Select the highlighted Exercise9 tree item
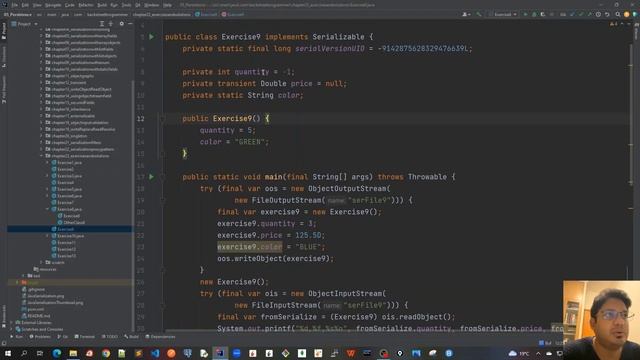The height and width of the screenshot is (360, 640). click(x=65, y=229)
